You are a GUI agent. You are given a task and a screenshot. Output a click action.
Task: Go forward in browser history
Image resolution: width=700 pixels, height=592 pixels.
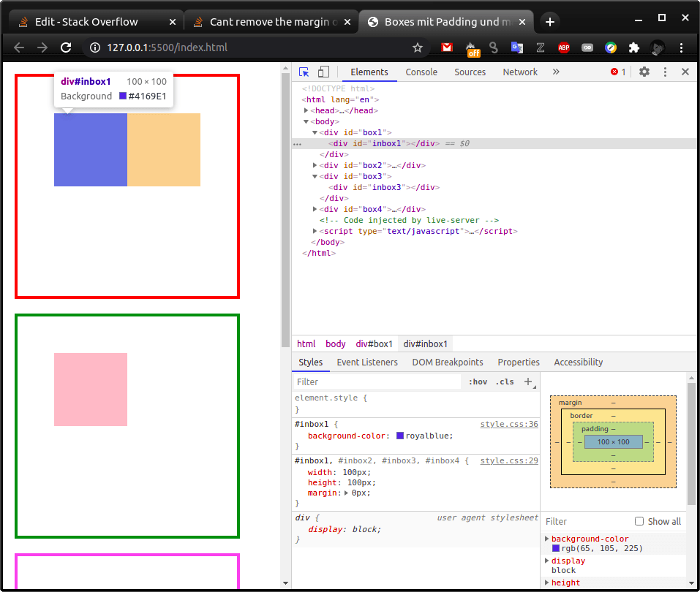(x=42, y=48)
